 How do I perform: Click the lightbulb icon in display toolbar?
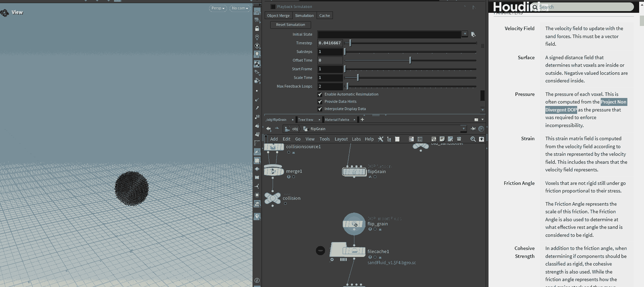pyautogui.click(x=257, y=54)
